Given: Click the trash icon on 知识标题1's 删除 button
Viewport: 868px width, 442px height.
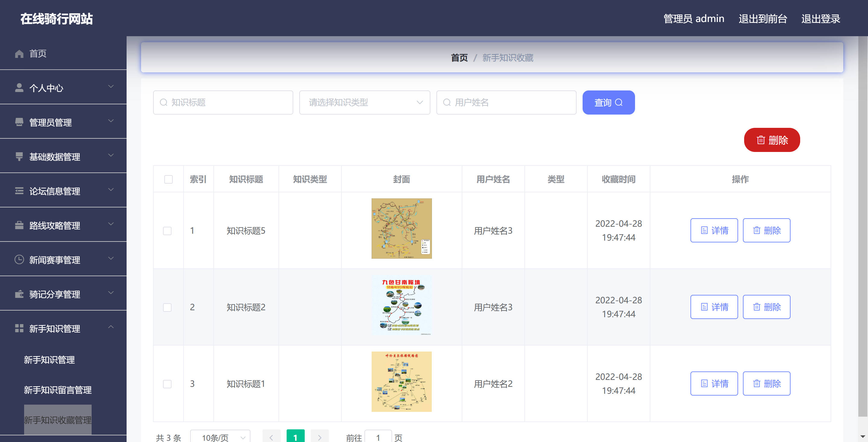Looking at the screenshot, I should tap(757, 383).
